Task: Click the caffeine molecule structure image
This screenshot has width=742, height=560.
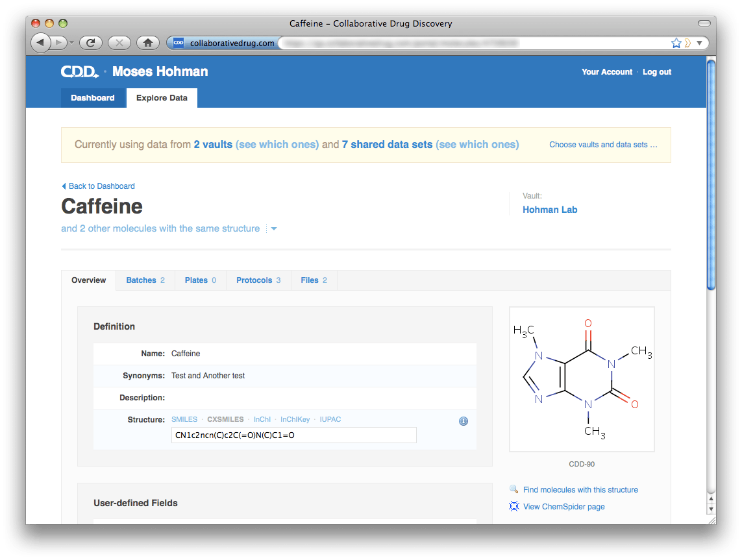Action: pyautogui.click(x=582, y=380)
